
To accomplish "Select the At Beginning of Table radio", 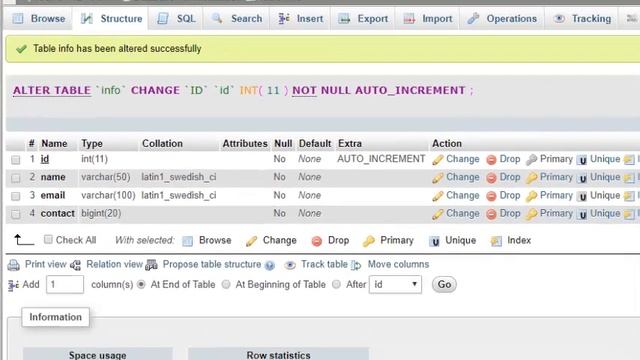I will tap(226, 284).
